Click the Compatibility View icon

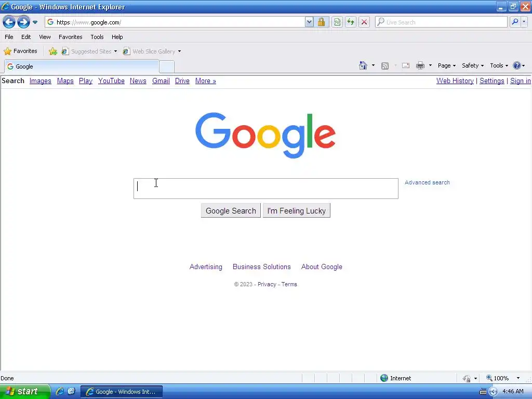pyautogui.click(x=337, y=22)
